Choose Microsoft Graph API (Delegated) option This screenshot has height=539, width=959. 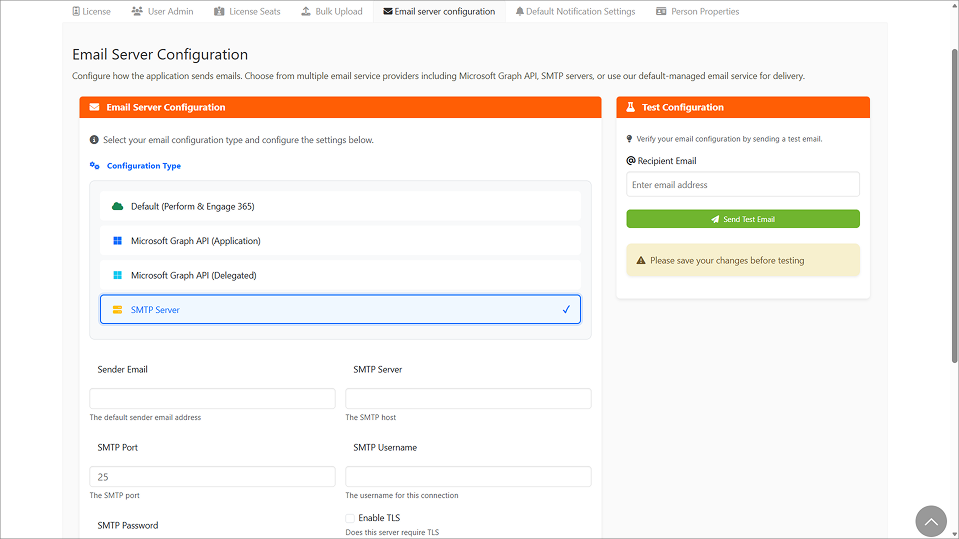(x=341, y=275)
